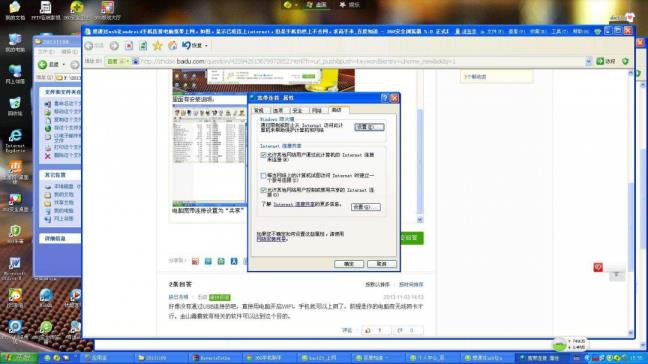Click the dialog's question mark help button
The width and height of the screenshot is (648, 364).
point(384,98)
